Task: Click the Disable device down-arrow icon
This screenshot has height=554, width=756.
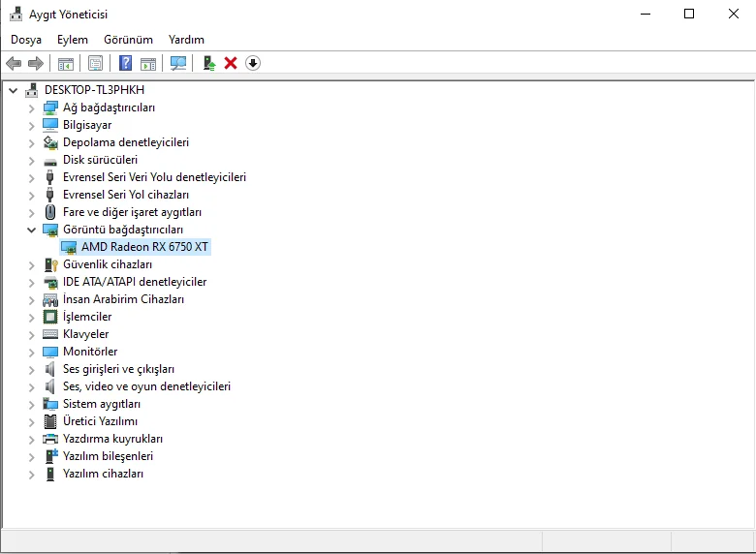Action: point(253,63)
